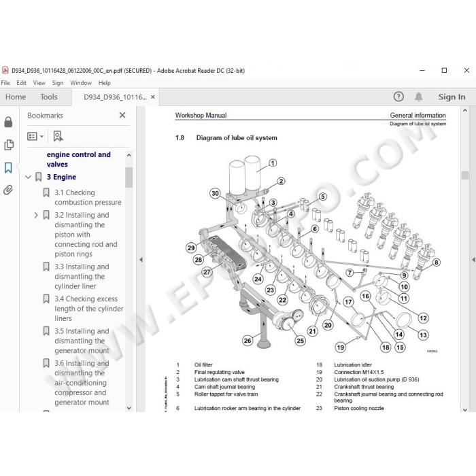Click document scroll up arrow
Screen dimensions: 476x476
(x=464, y=110)
